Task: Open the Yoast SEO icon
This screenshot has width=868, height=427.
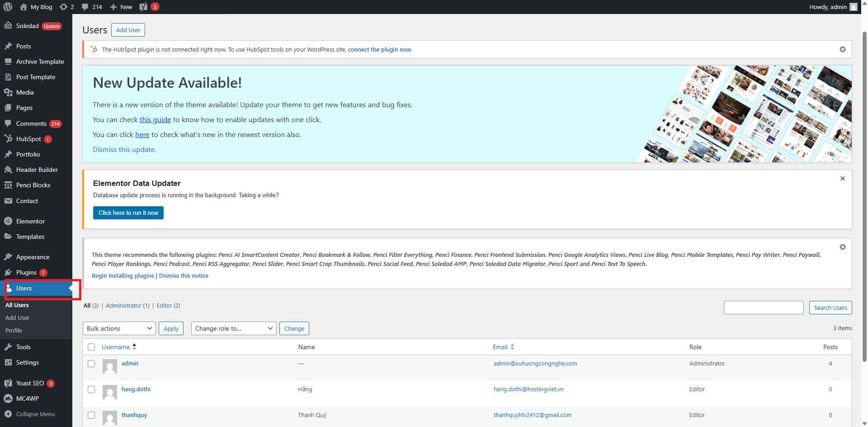Action: [8, 383]
